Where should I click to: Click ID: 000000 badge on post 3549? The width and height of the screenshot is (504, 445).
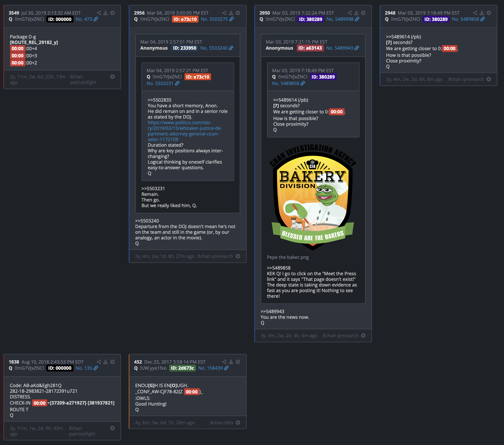click(x=60, y=19)
